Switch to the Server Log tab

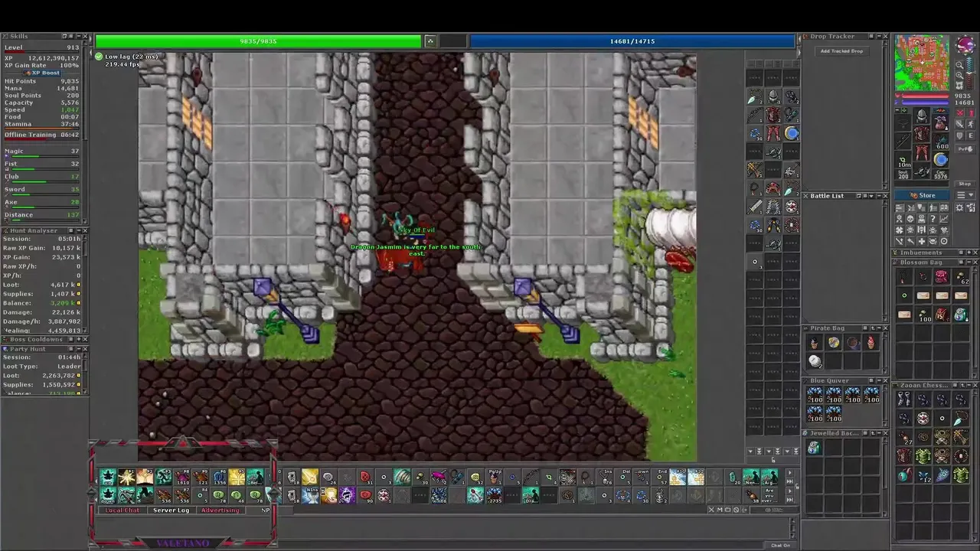pos(171,510)
